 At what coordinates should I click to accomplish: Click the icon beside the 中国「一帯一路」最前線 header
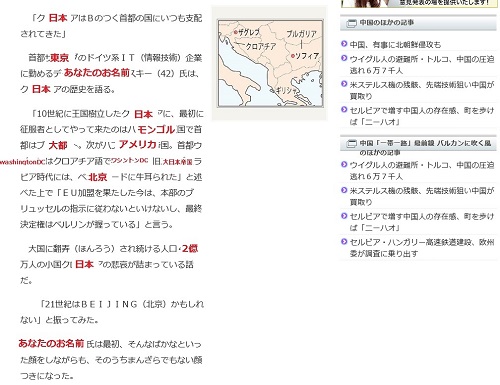pos(351,144)
